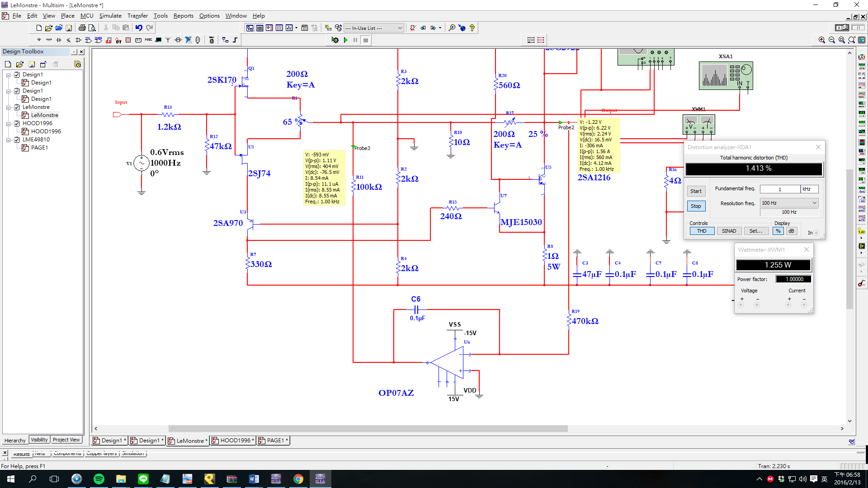Viewport: 868px width, 488px height.
Task: Click the recent designs clock icon in Design Toolbox
Action: (78, 64)
